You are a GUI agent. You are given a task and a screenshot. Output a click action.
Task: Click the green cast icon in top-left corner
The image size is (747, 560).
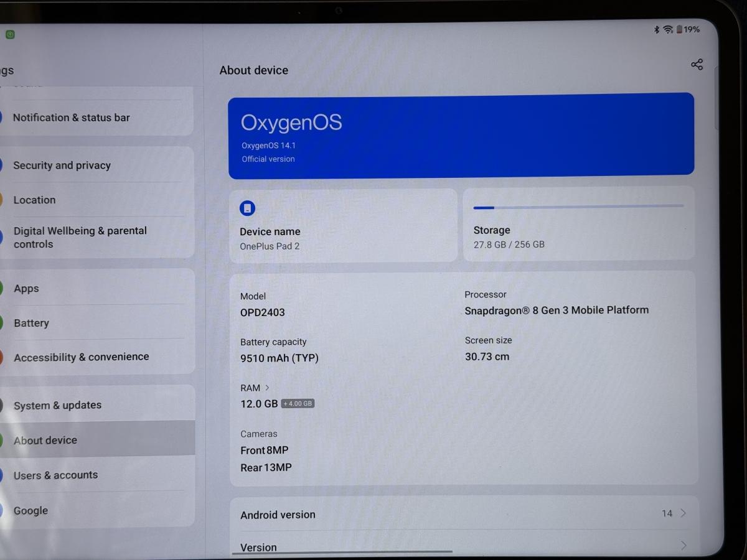click(10, 34)
